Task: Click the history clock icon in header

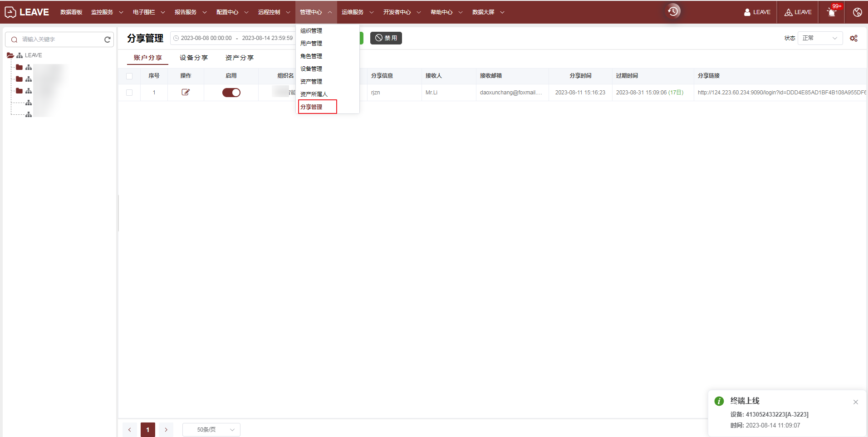Action: (673, 11)
